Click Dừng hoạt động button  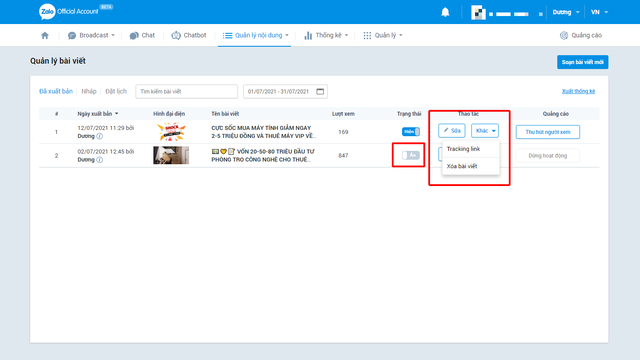[547, 156]
